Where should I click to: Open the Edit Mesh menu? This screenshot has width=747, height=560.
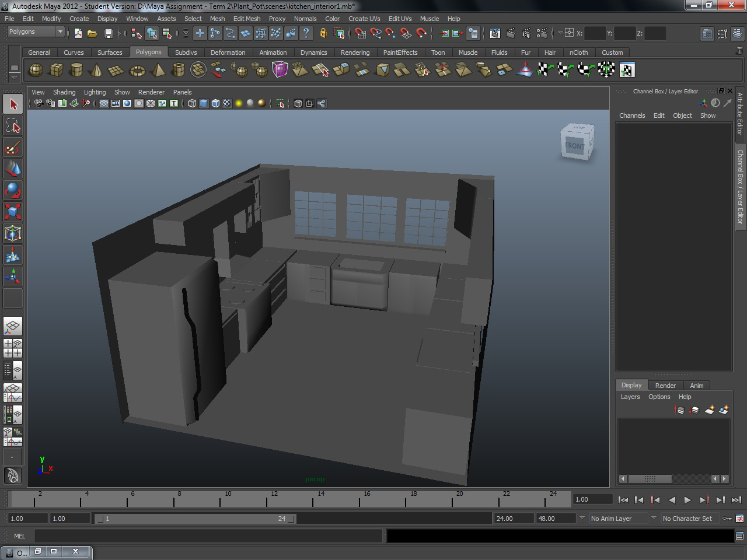click(246, 19)
